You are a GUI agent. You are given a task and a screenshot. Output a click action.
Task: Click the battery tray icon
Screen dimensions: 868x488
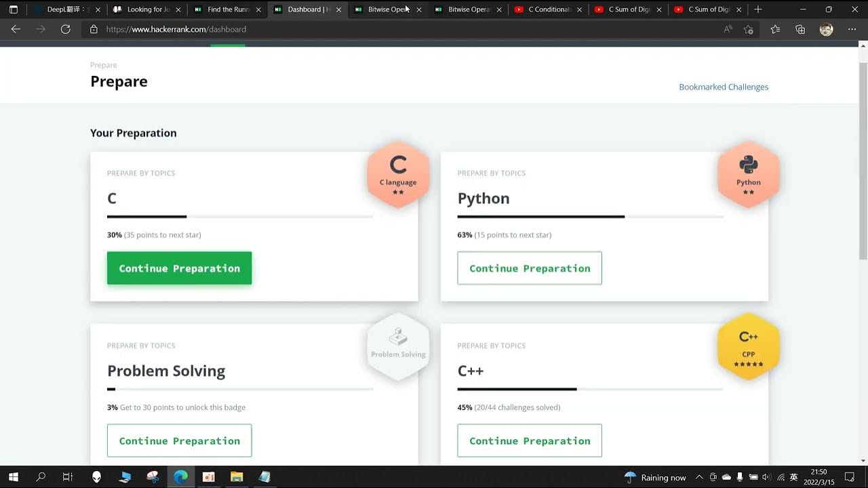(753, 477)
